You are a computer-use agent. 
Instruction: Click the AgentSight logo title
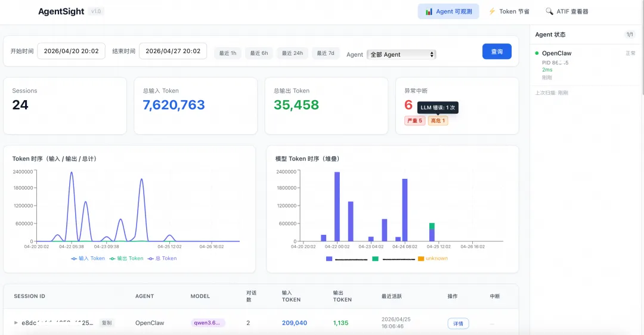pyautogui.click(x=61, y=11)
